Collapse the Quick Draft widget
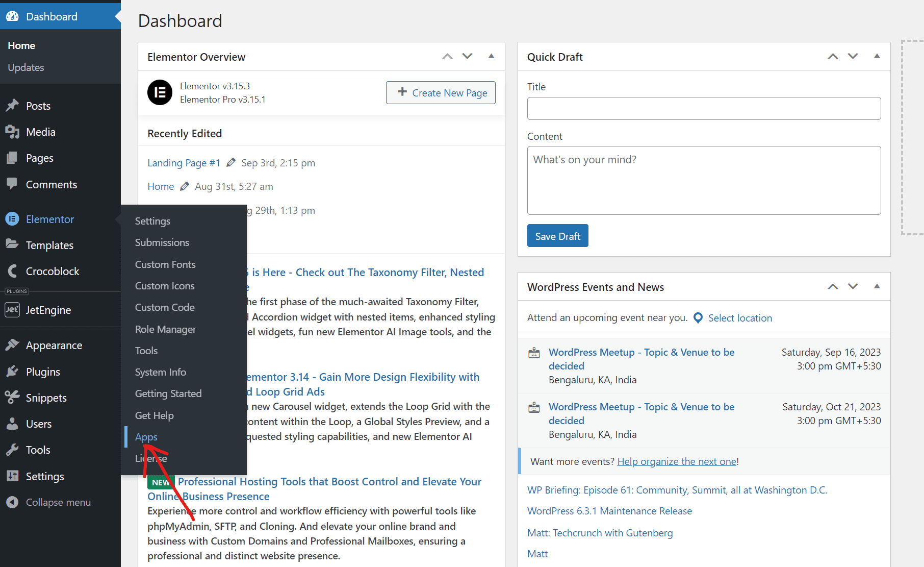 [877, 56]
